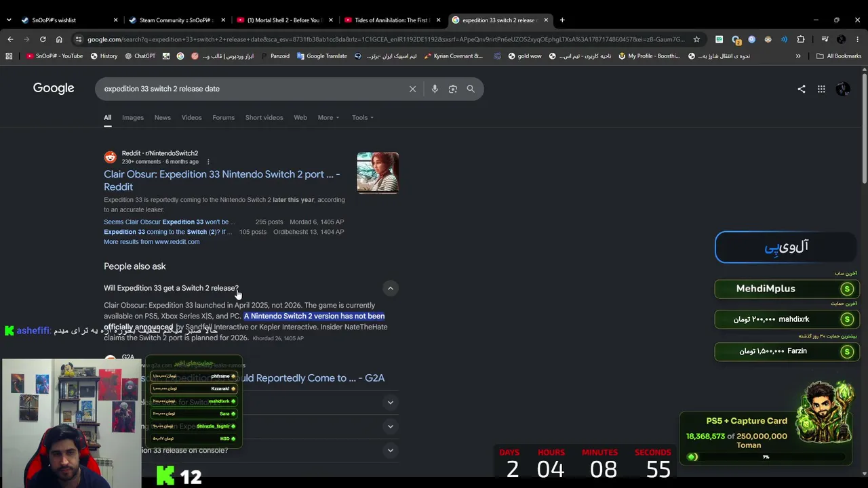The height and width of the screenshot is (488, 868).
Task: Reload the current Google results page
Action: [43, 39]
